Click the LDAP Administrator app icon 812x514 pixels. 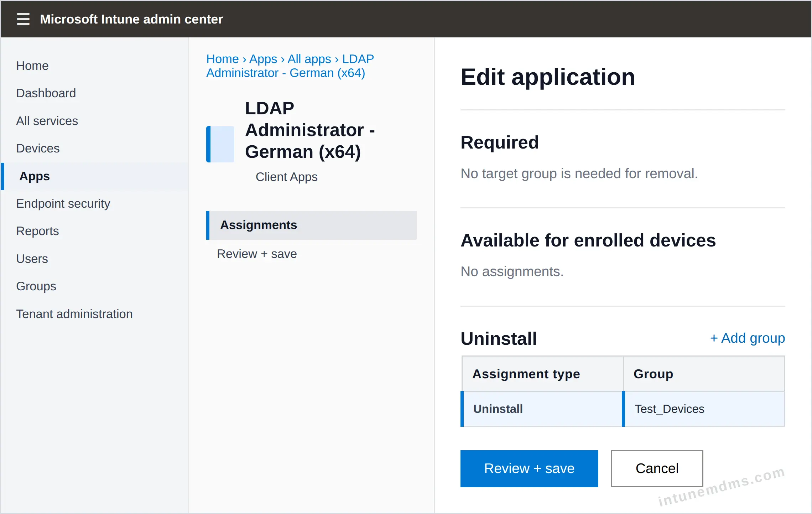pos(220,144)
